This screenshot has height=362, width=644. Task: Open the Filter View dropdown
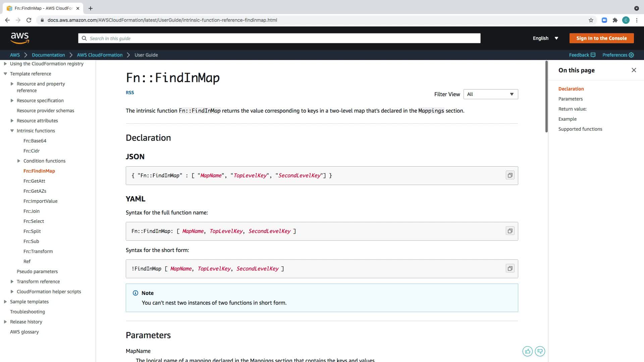point(490,94)
